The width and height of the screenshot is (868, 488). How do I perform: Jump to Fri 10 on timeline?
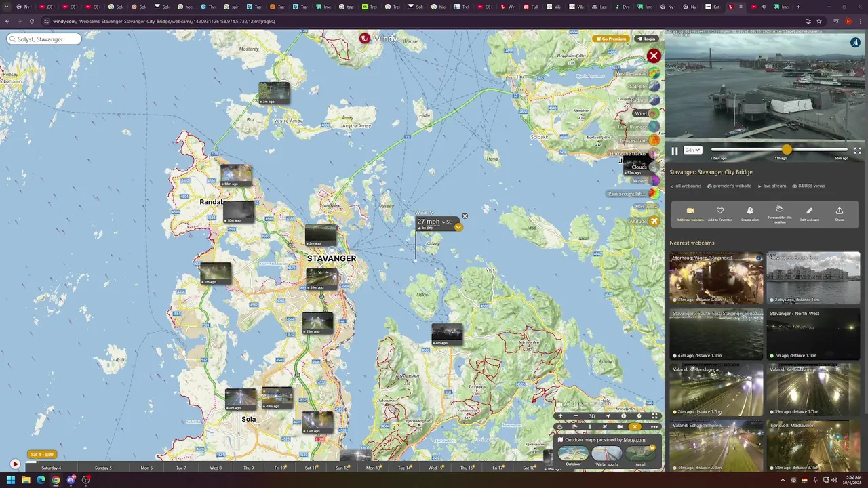click(x=280, y=468)
